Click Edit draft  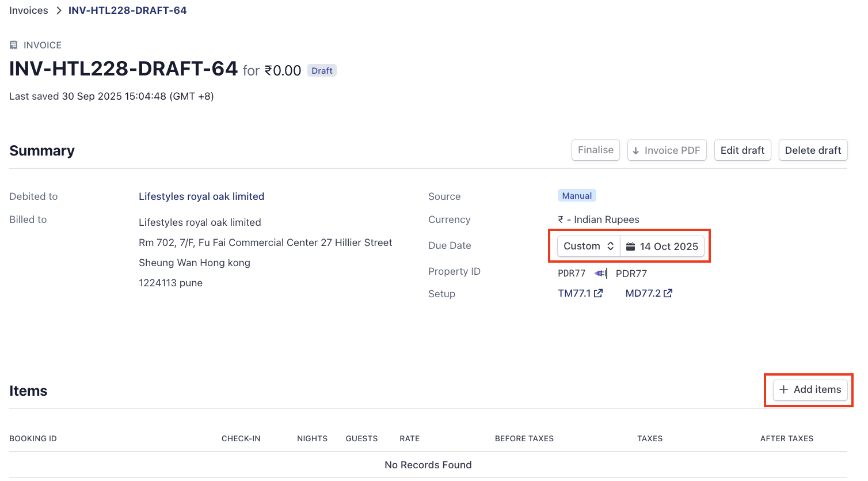tap(742, 150)
